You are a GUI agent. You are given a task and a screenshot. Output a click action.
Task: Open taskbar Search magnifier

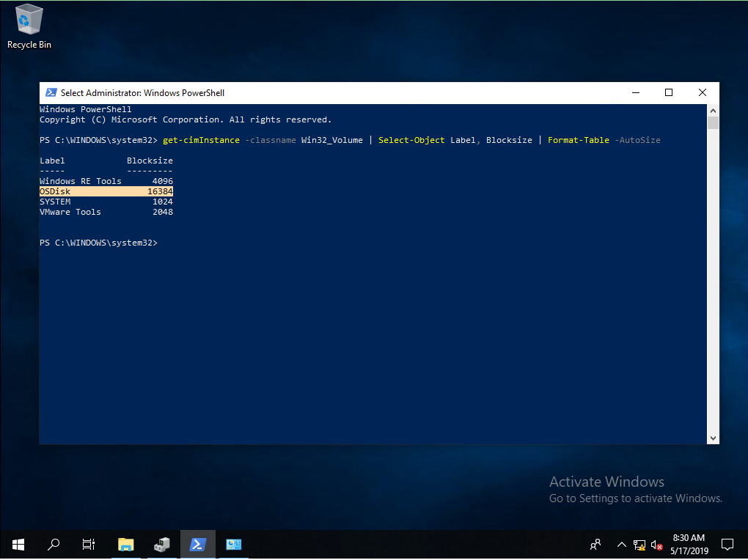(x=54, y=545)
